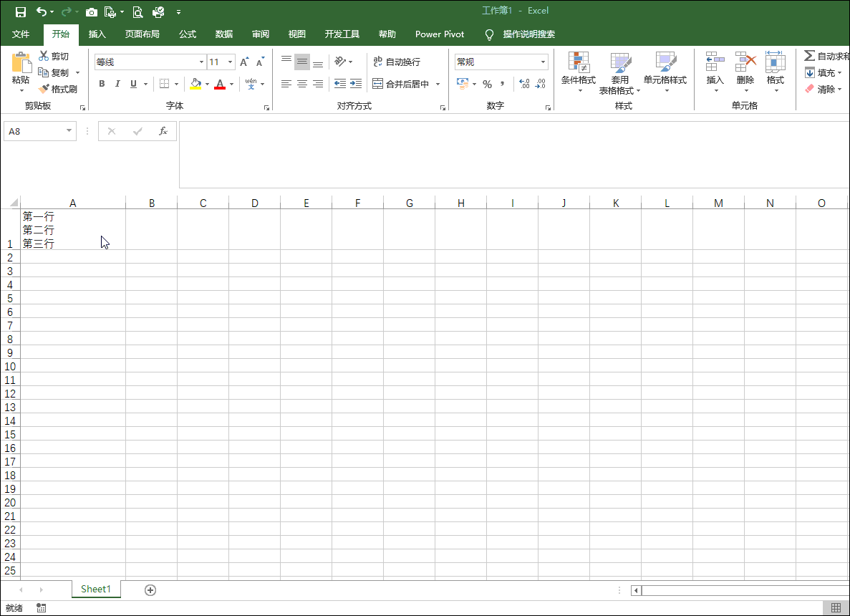Open the number format dropdown (常规)
The width and height of the screenshot is (850, 616).
(x=543, y=62)
